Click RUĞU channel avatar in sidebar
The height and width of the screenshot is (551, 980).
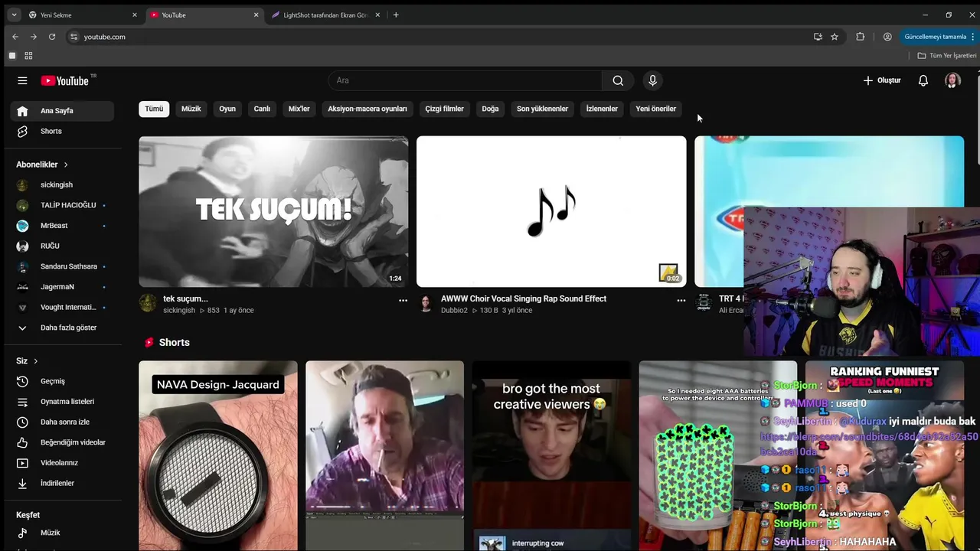(x=22, y=246)
